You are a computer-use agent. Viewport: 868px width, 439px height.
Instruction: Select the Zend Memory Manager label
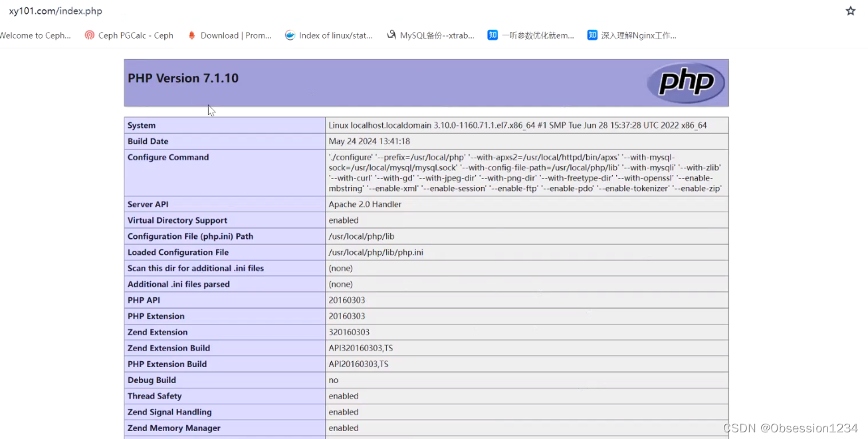(x=174, y=428)
